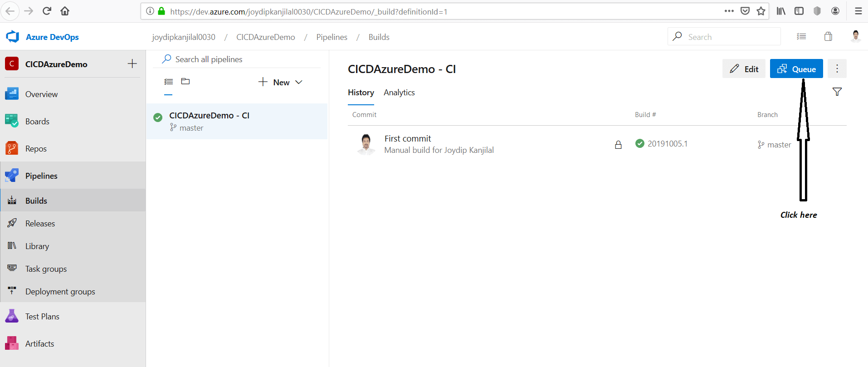The height and width of the screenshot is (367, 868).
Task: Click the Edit pipeline button
Action: coord(744,69)
